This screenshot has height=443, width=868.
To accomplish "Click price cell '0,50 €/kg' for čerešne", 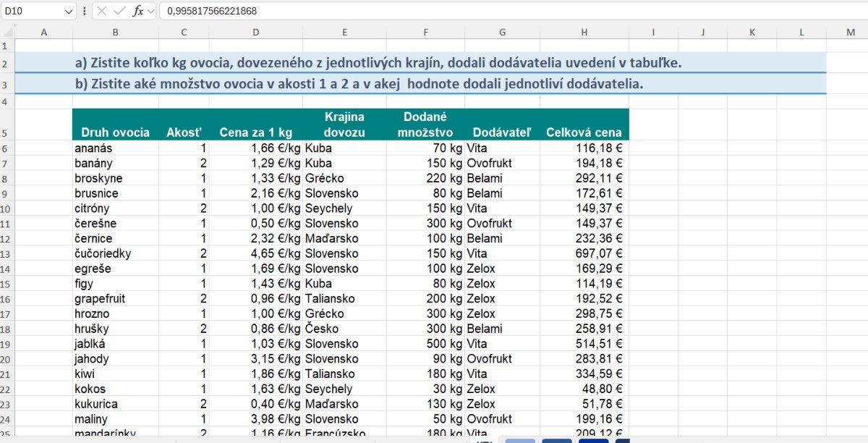I will [x=256, y=224].
